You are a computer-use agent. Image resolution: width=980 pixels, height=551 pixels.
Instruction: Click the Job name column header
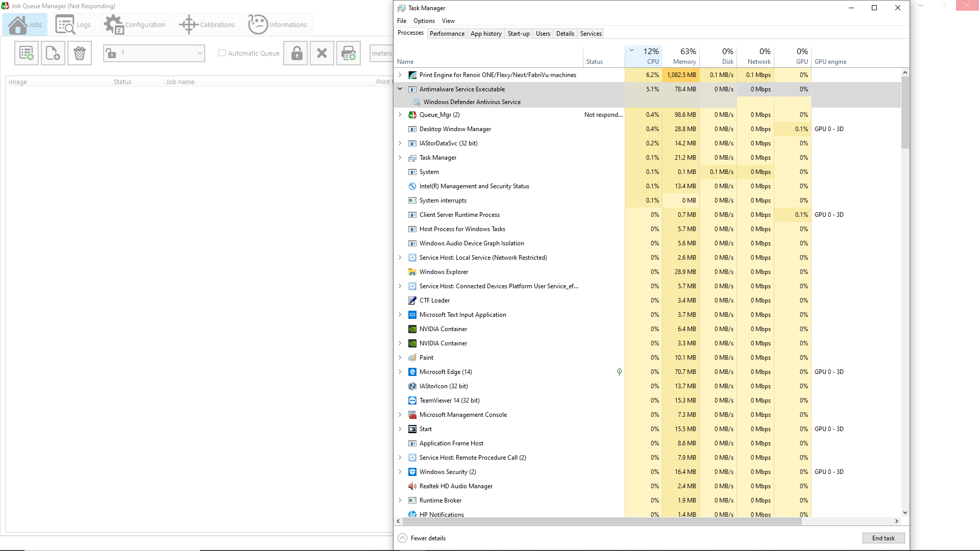coord(180,82)
